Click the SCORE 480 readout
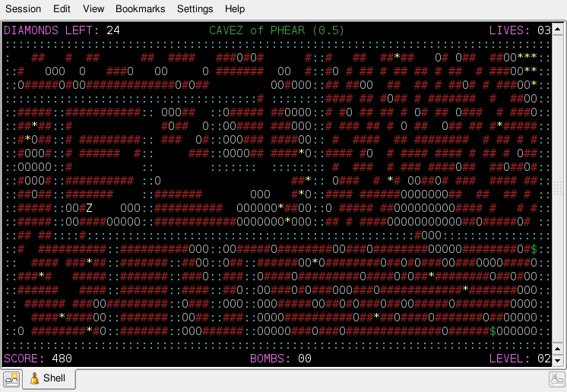 38,358
